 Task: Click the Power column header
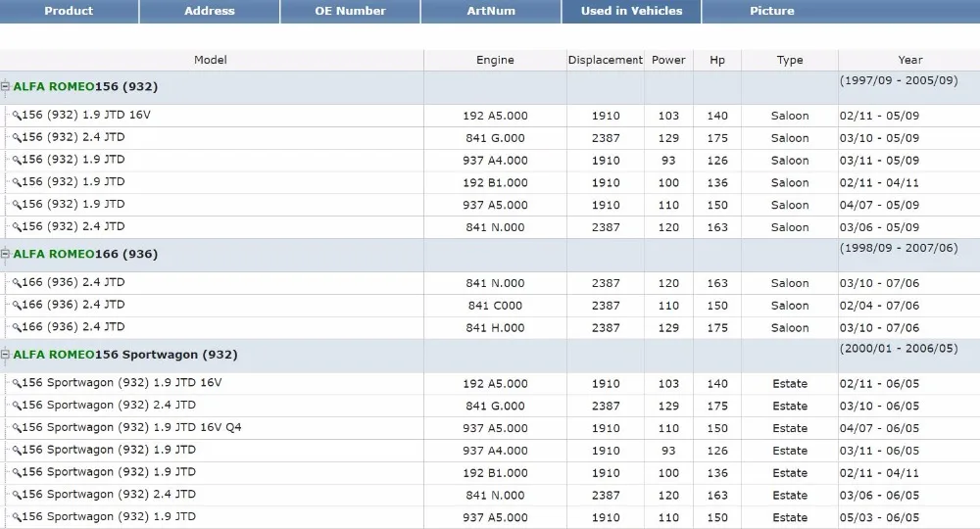point(668,60)
